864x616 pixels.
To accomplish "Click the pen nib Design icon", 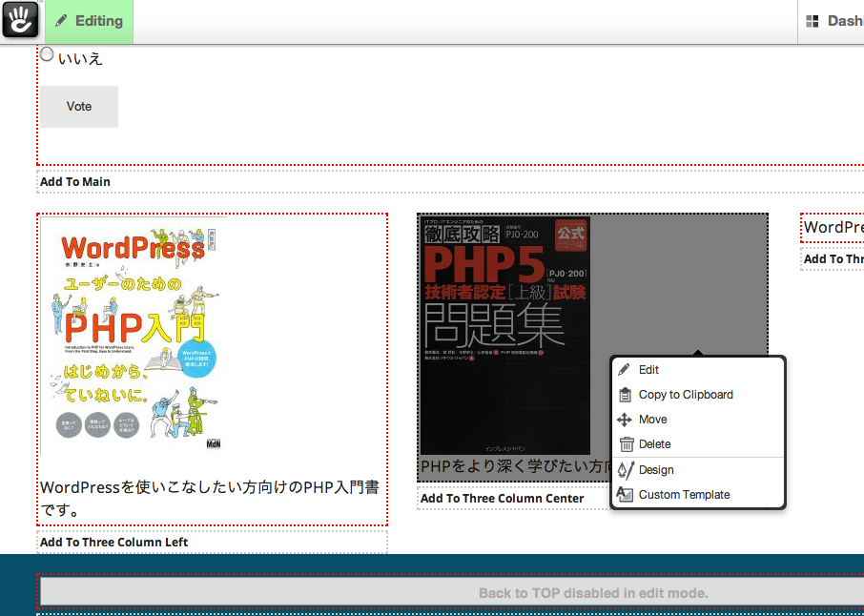I will tap(626, 470).
